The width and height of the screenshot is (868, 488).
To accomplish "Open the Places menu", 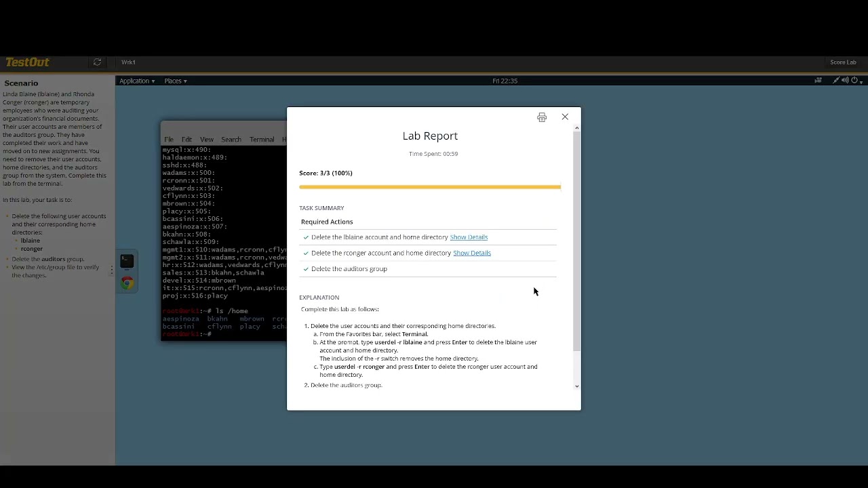I will tap(175, 81).
